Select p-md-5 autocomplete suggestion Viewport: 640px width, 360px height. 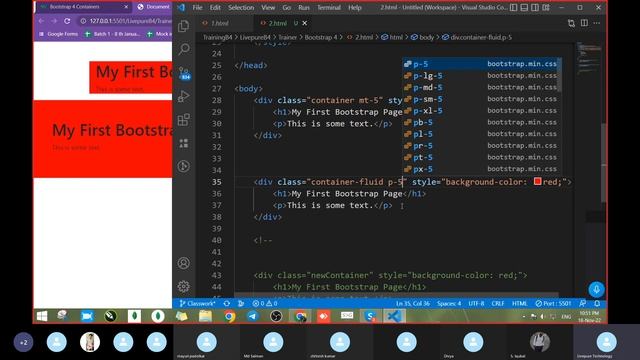pyautogui.click(x=482, y=87)
